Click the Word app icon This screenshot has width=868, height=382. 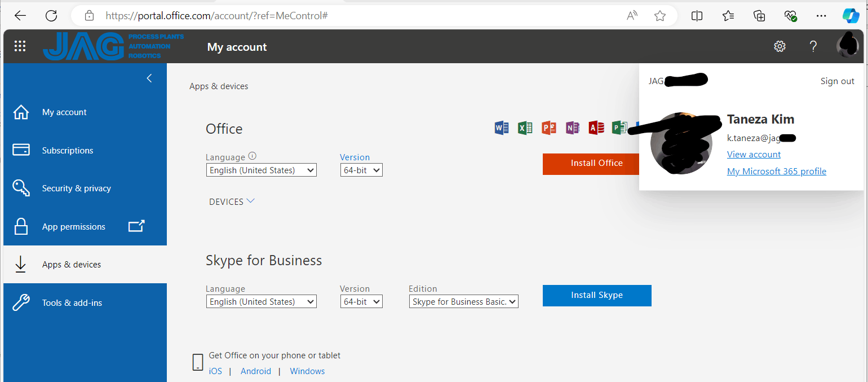coord(501,128)
